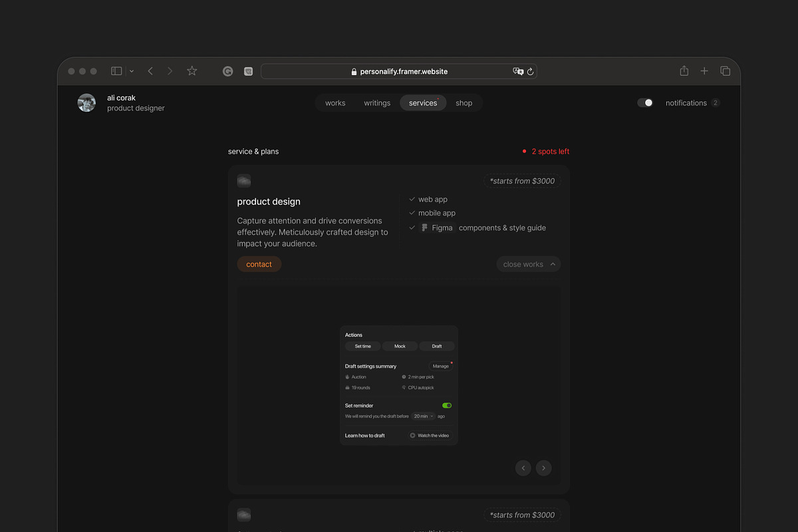This screenshot has width=798, height=532.
Task: Click the Auction setting icon
Action: pos(347,377)
